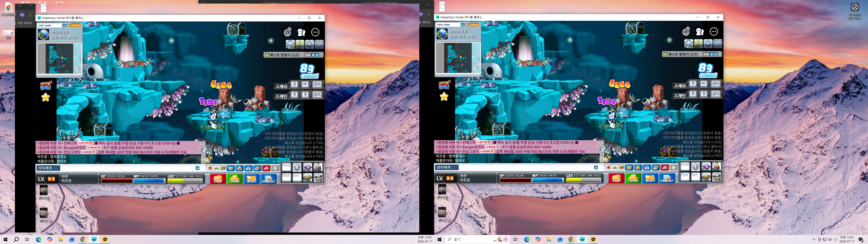Minimize the mini map panel in left game window

64,25
